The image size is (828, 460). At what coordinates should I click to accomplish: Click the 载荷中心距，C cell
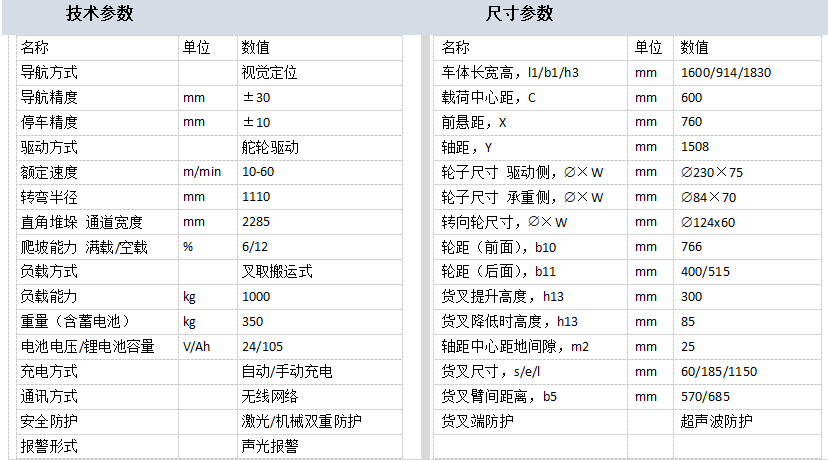point(531,97)
